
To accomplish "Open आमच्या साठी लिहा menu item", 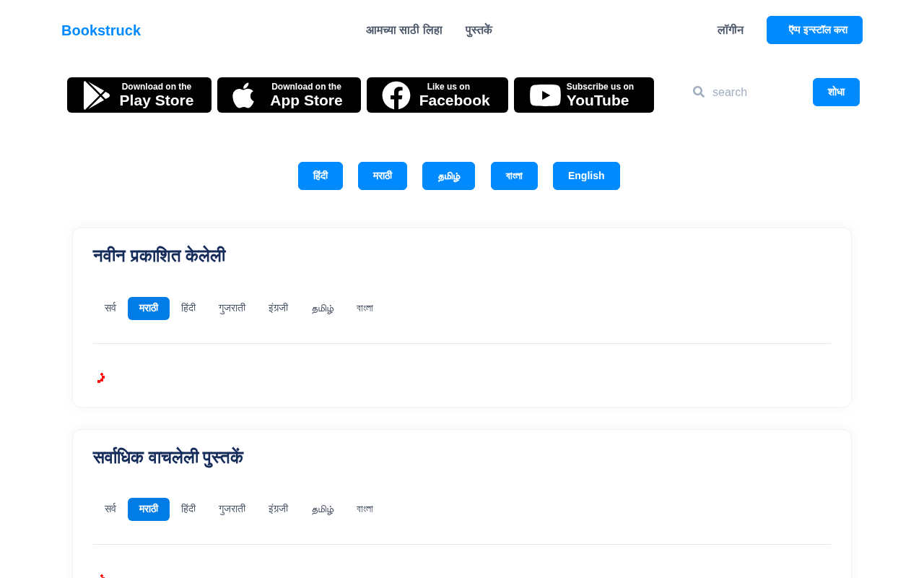I will [x=404, y=30].
